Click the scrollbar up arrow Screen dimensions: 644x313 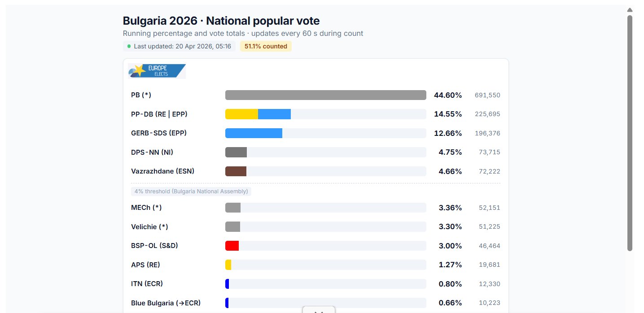630,10
